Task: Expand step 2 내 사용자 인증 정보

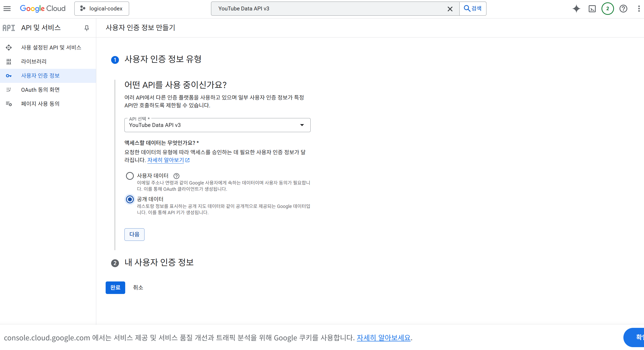Action: tap(159, 262)
